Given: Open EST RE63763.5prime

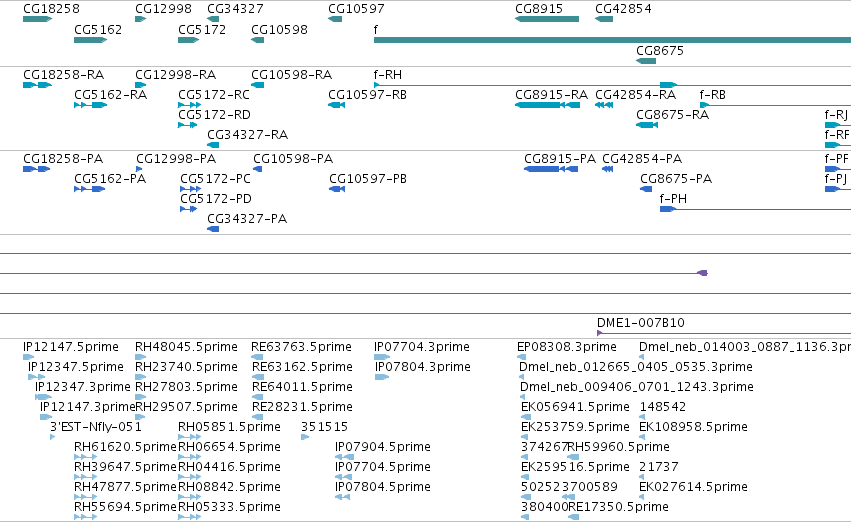Looking at the screenshot, I should coord(302,346).
